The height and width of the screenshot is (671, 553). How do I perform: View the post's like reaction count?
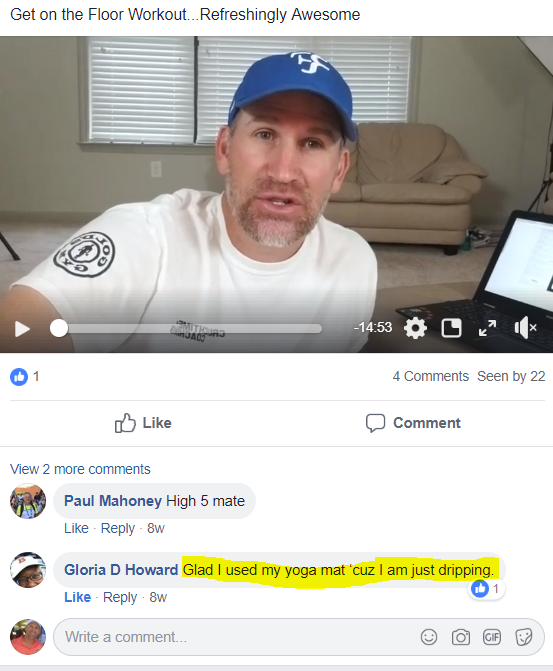(24, 377)
